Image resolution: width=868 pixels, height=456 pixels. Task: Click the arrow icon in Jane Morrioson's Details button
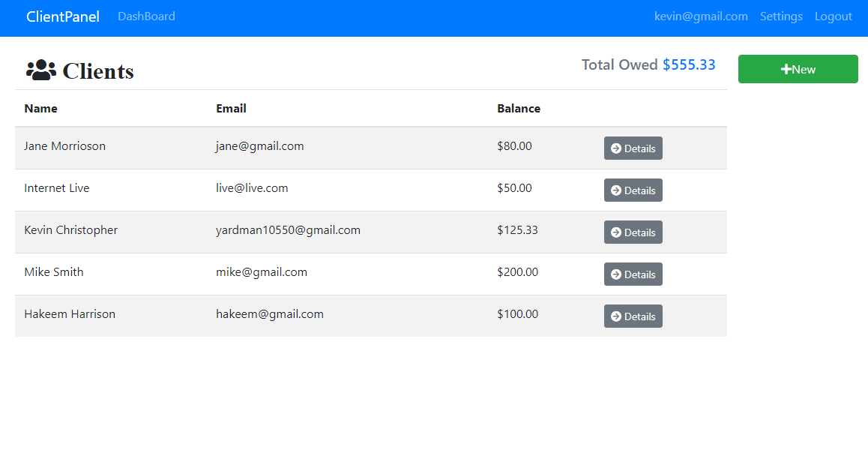pyautogui.click(x=616, y=148)
